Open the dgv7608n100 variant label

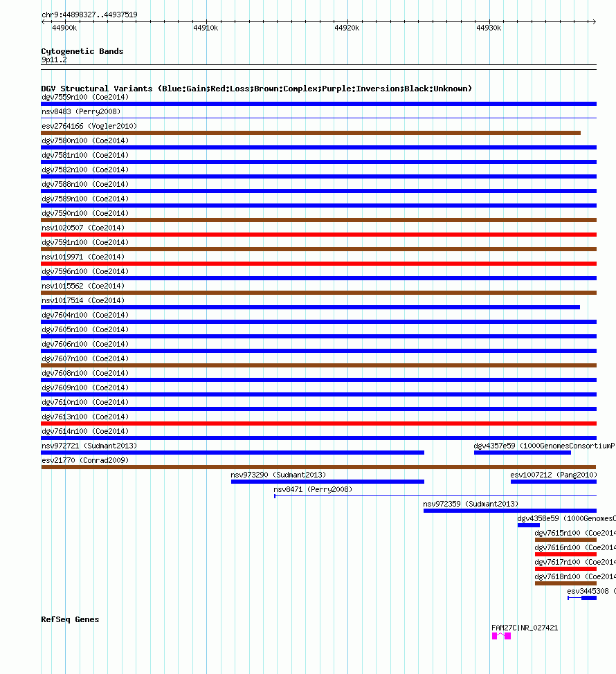coord(85,374)
